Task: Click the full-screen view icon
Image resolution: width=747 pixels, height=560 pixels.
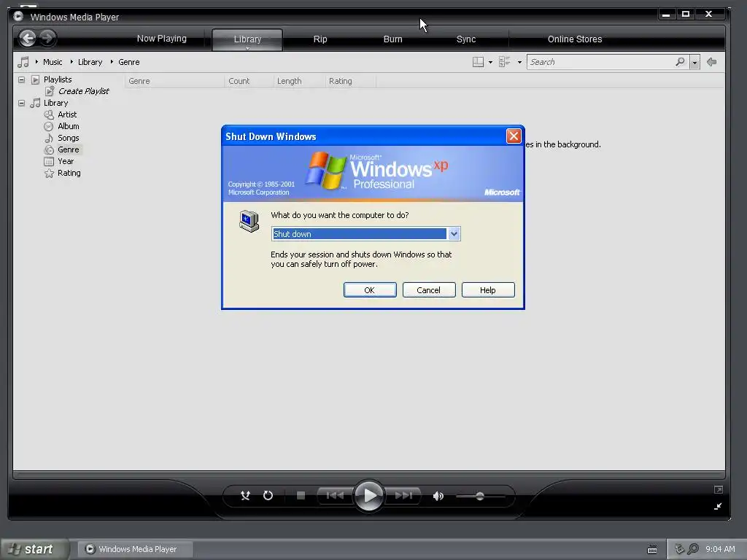Action: coord(719,489)
